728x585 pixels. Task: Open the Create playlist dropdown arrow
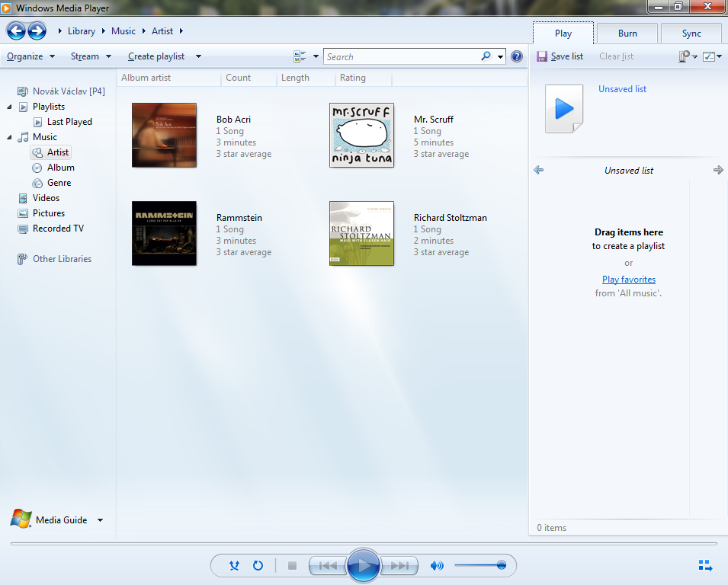point(198,56)
